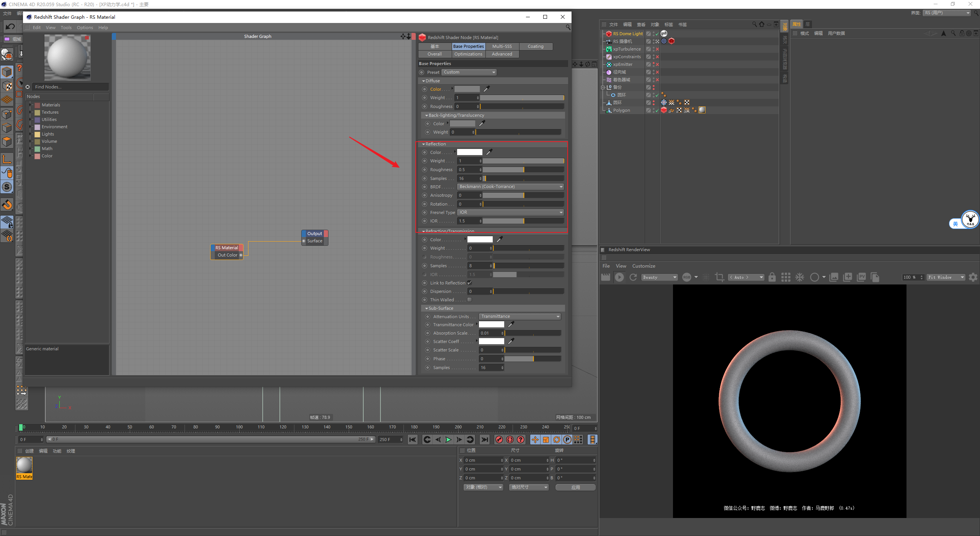Go to the end frame of animation

485,440
